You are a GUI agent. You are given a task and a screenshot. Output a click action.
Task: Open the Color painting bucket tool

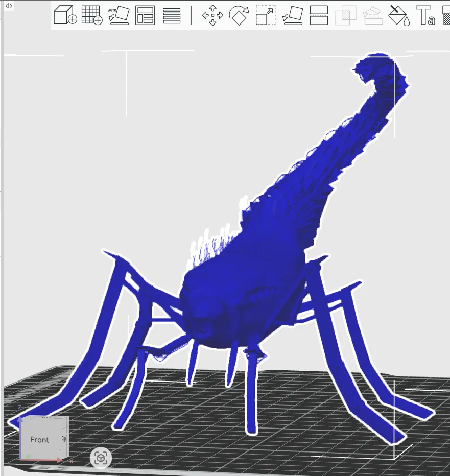pos(399,15)
